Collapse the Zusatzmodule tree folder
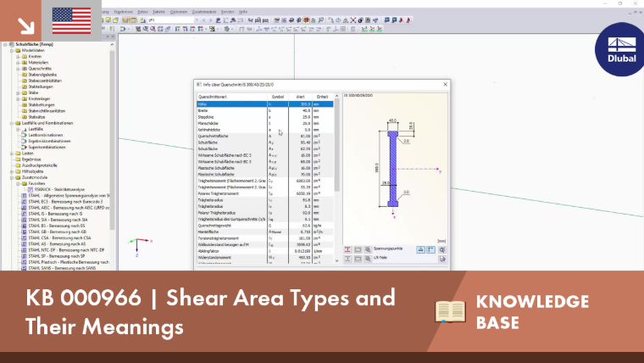Image resolution: width=644 pixels, height=363 pixels. 12,177
